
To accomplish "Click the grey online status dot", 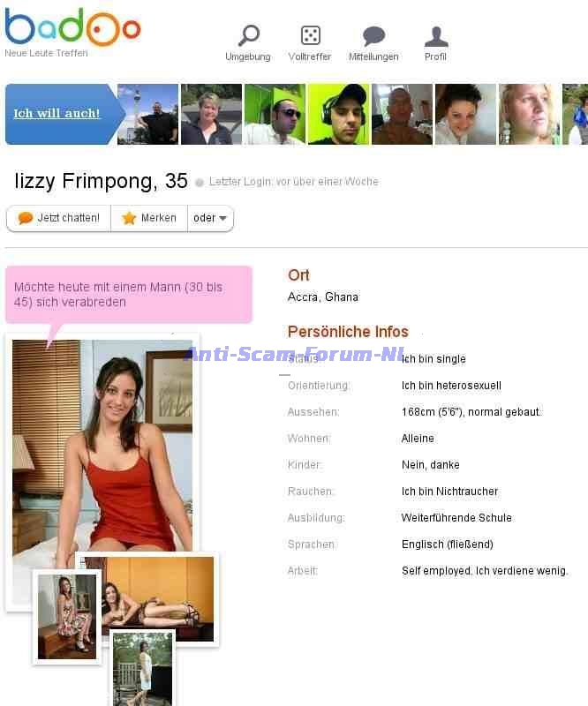I will [200, 183].
